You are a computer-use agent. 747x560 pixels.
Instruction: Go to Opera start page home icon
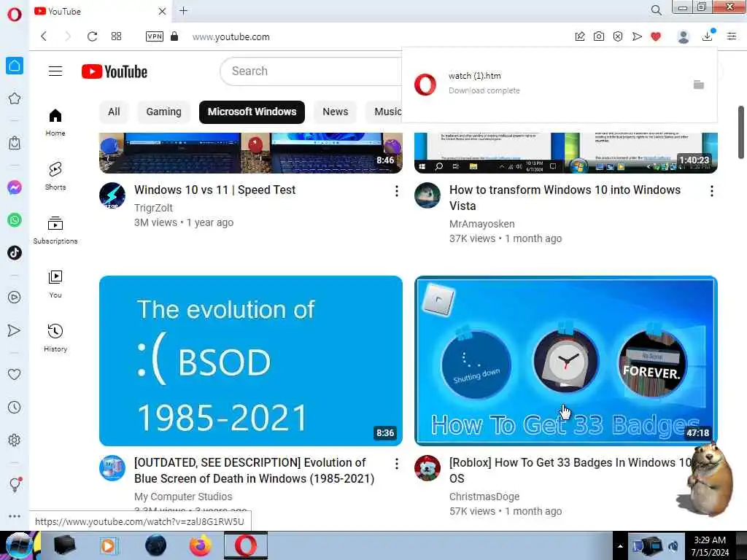[15, 66]
